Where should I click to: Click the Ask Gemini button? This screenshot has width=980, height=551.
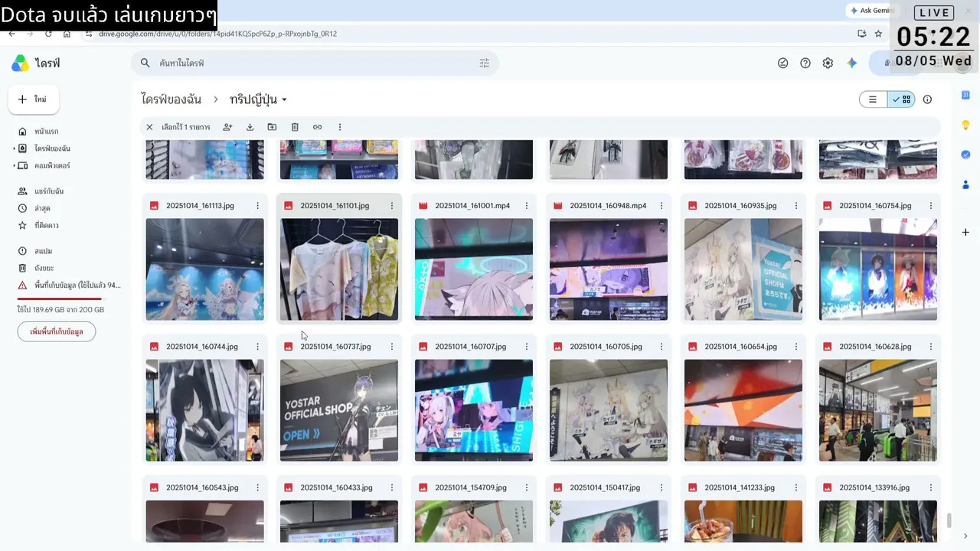(871, 11)
